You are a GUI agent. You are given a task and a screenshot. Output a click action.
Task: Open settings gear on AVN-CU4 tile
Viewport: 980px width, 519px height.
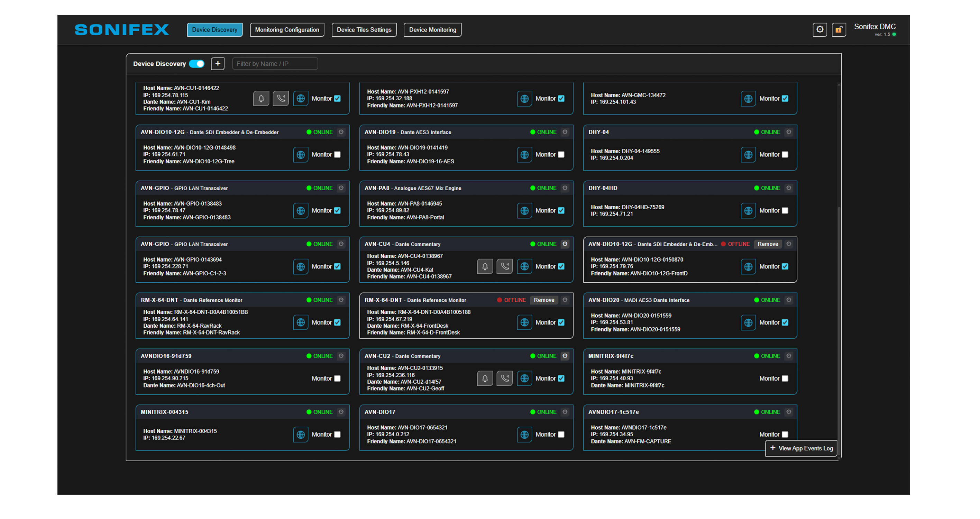click(565, 244)
